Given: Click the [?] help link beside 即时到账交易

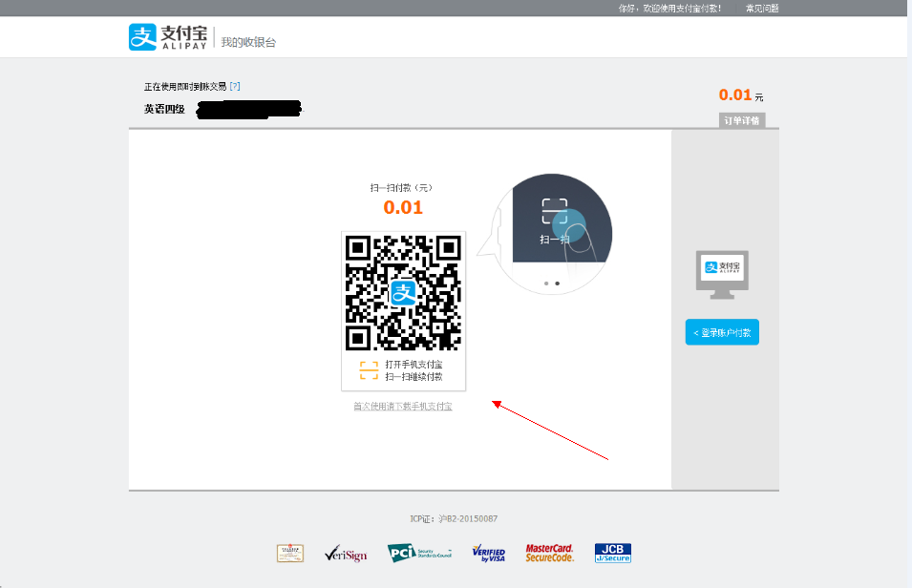Looking at the screenshot, I should pyautogui.click(x=235, y=86).
